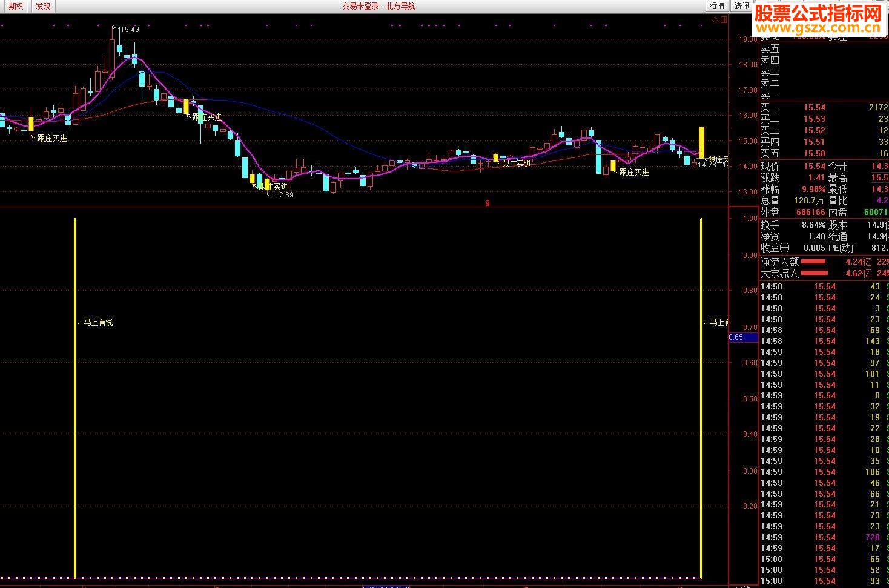The height and width of the screenshot is (588, 889).
Task: Select the 买一 bid row at 15.54
Action: point(824,108)
